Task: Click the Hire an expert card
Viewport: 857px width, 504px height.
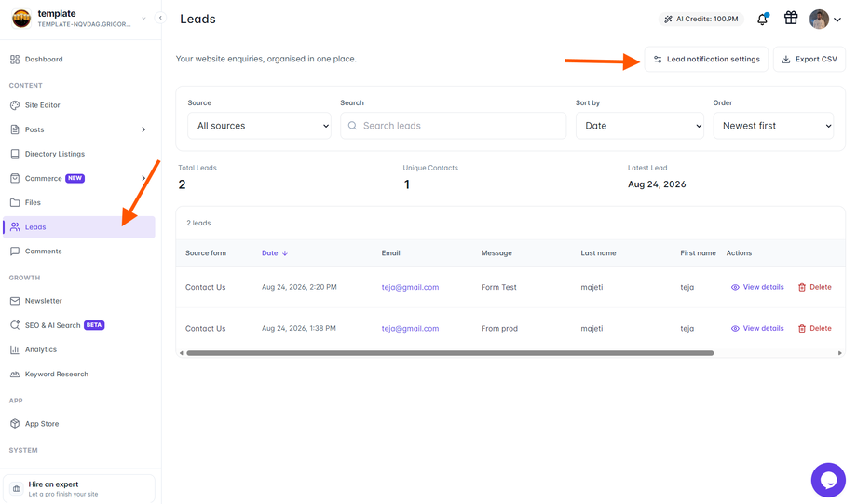Action: click(78, 489)
